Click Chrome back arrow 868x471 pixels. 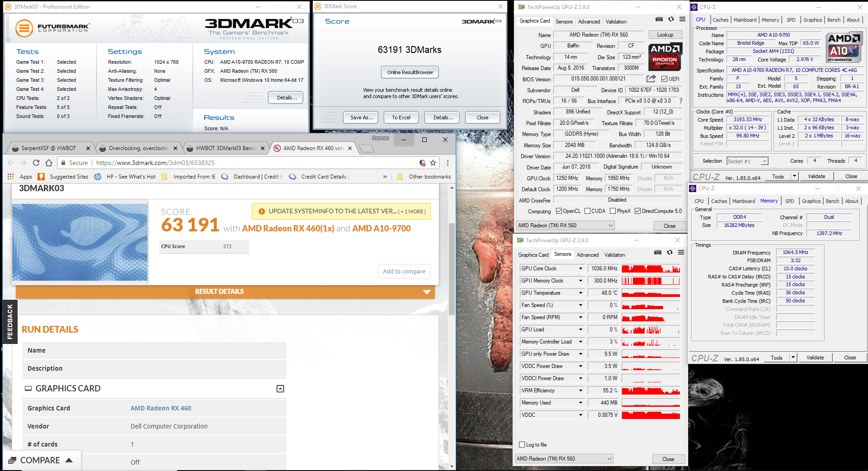pos(11,163)
